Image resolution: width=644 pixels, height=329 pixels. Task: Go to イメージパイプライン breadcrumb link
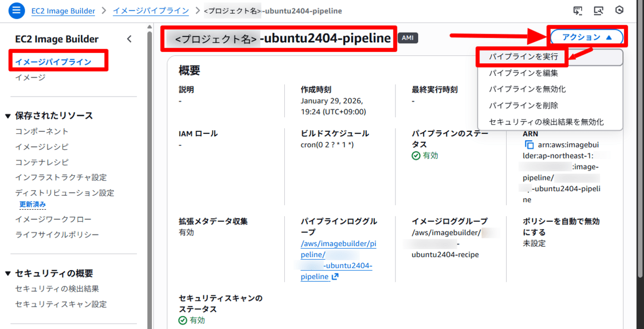point(151,11)
